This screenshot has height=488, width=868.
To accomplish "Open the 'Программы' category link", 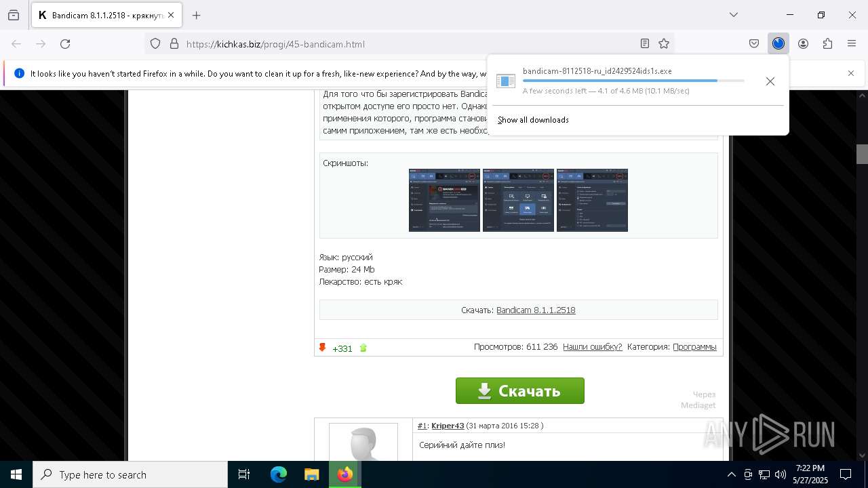I will click(694, 347).
